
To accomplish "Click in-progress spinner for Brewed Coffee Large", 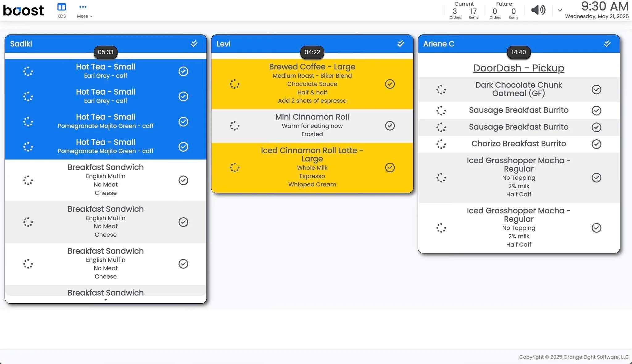I will [x=235, y=84].
